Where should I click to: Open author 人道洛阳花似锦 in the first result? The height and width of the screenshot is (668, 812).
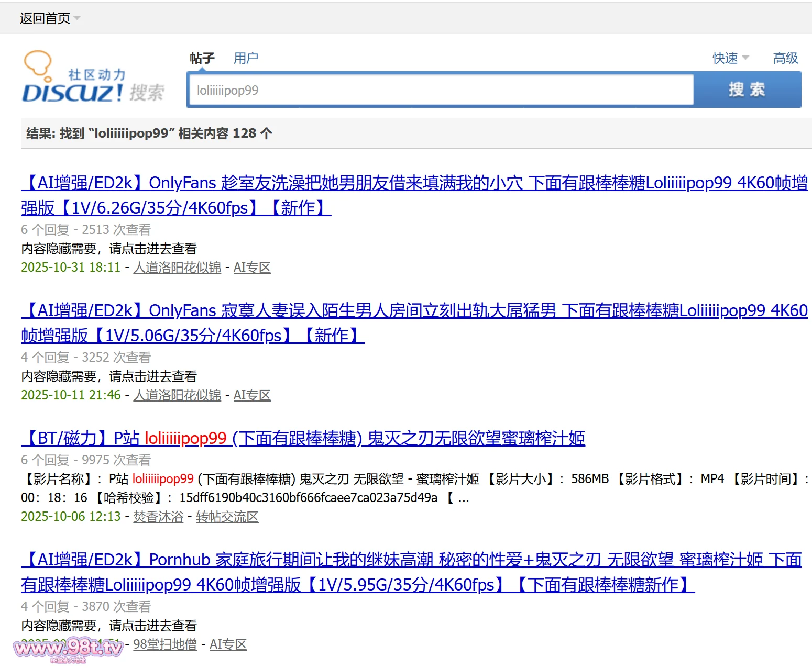tap(177, 268)
